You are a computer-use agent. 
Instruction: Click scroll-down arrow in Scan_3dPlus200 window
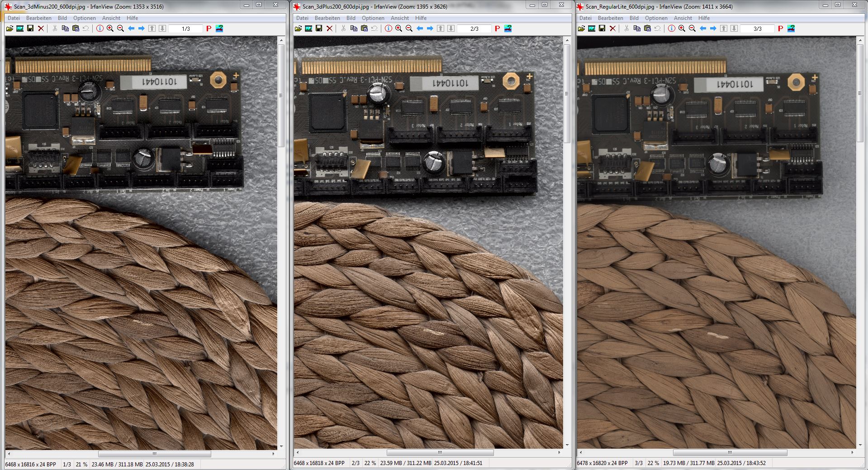click(x=567, y=446)
